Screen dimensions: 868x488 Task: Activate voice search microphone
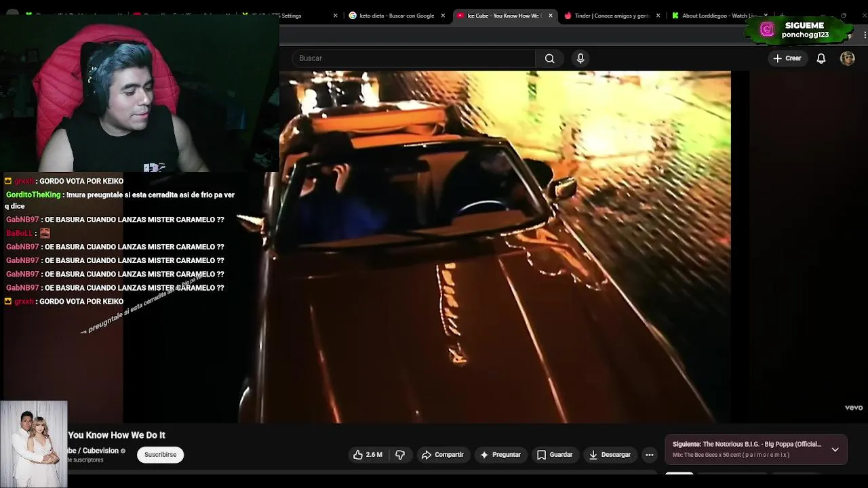point(580,58)
